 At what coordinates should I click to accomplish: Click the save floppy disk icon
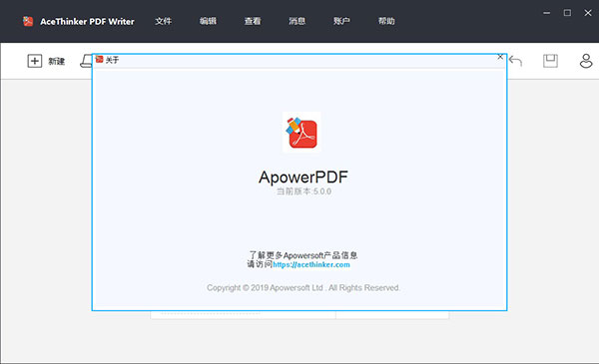click(550, 61)
